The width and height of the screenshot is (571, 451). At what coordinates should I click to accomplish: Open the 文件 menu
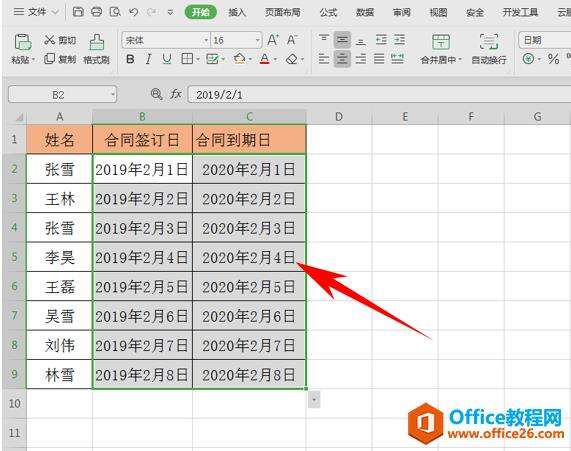coord(35,12)
